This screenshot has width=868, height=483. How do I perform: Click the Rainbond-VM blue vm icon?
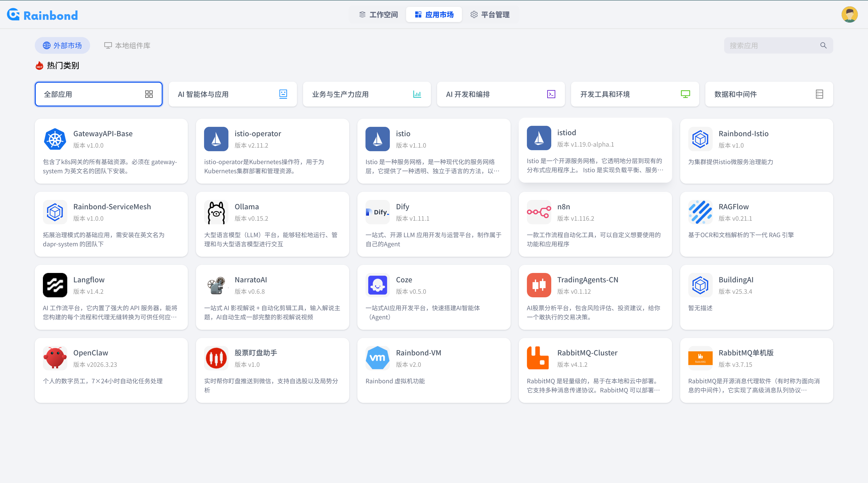[377, 358]
